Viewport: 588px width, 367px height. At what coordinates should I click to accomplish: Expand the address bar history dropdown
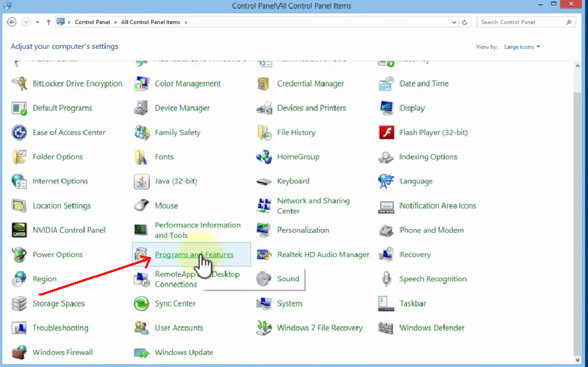[x=454, y=23]
